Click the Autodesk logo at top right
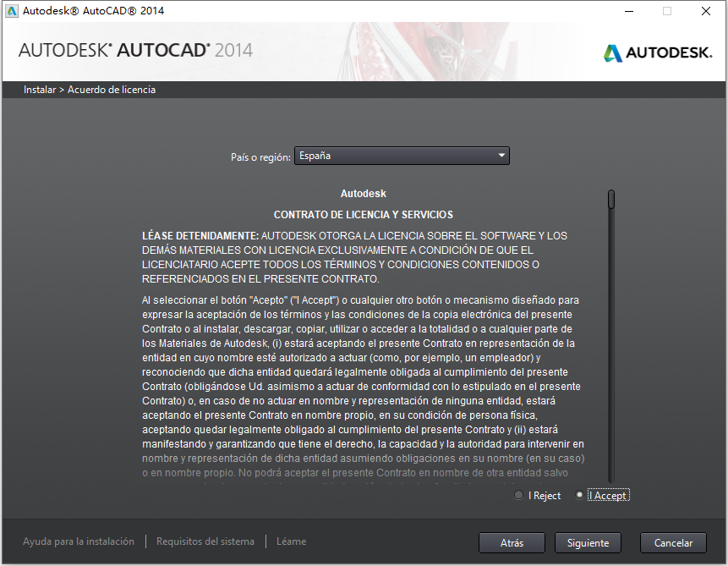This screenshot has height=566, width=728. tap(658, 52)
